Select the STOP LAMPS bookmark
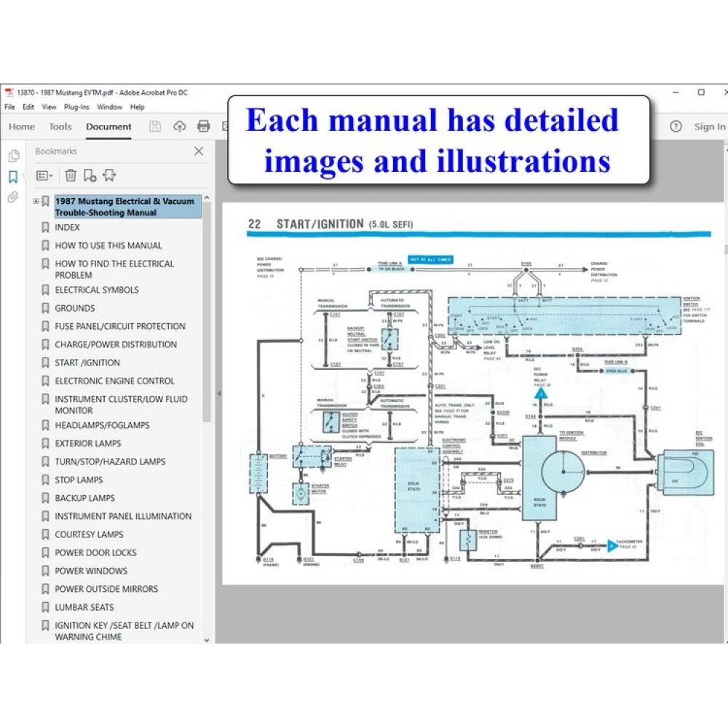The image size is (728, 728). coord(79,480)
